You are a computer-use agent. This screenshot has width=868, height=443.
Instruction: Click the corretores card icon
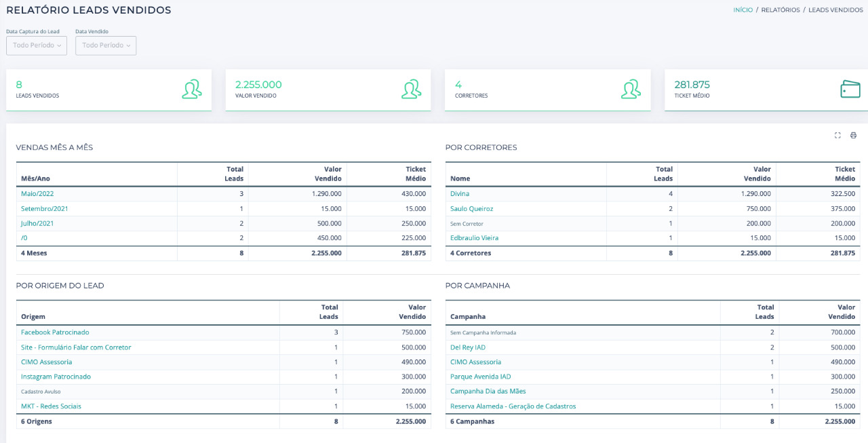pos(631,89)
